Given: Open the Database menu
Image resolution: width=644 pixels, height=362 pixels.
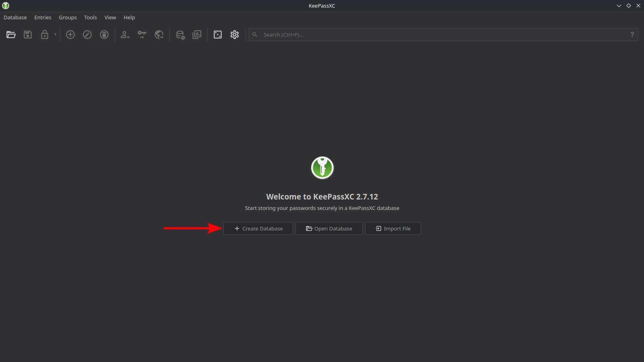Looking at the screenshot, I should 15,17.
